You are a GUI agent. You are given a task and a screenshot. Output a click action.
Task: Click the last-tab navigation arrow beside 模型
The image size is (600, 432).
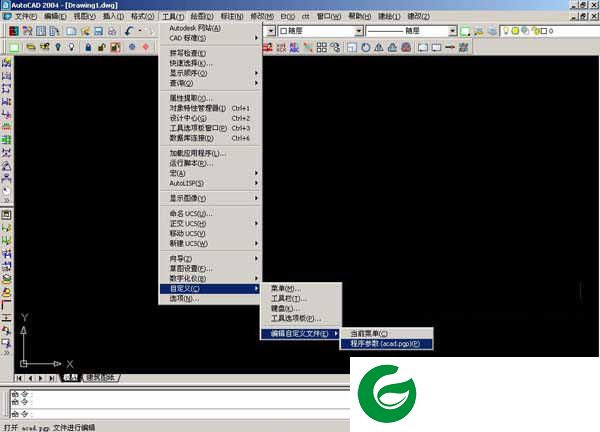(x=51, y=378)
